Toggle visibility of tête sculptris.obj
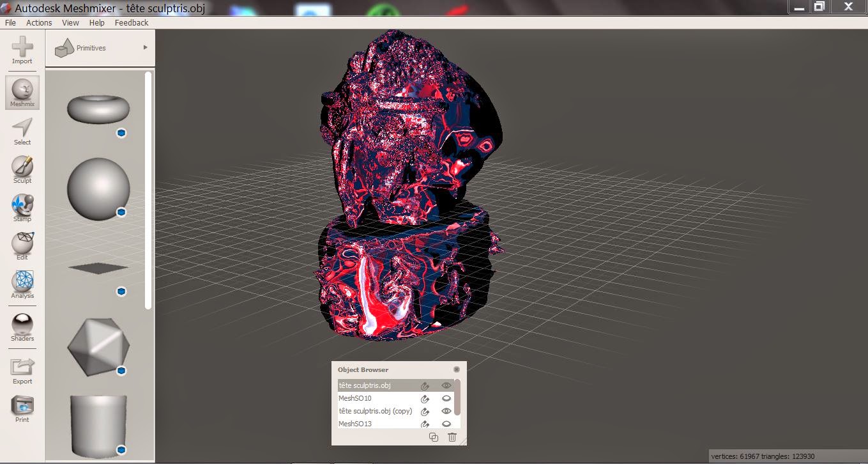Image resolution: width=868 pixels, height=464 pixels. pyautogui.click(x=446, y=385)
